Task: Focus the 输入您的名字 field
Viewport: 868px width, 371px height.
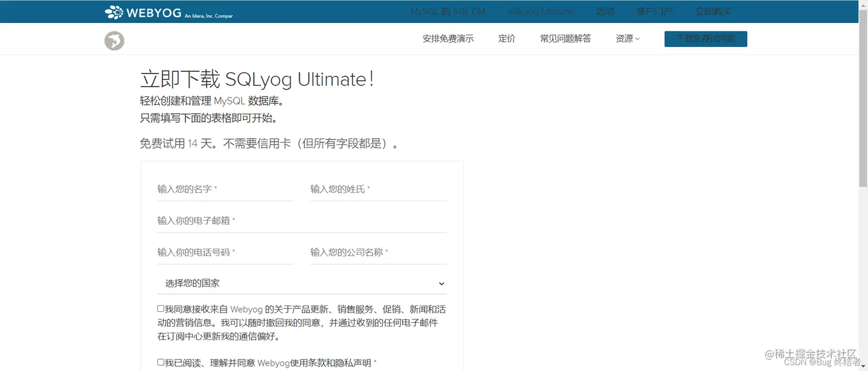Action: coord(225,189)
